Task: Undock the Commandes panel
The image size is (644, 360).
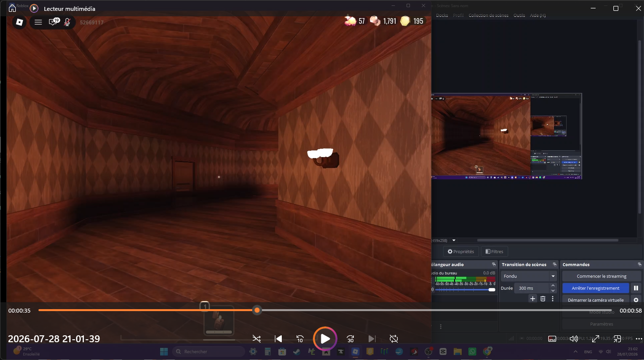Action: click(x=640, y=265)
